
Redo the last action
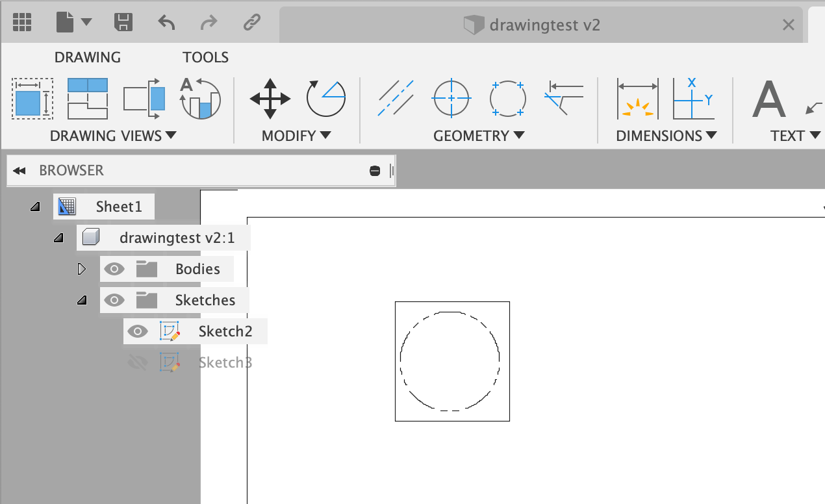pyautogui.click(x=209, y=23)
